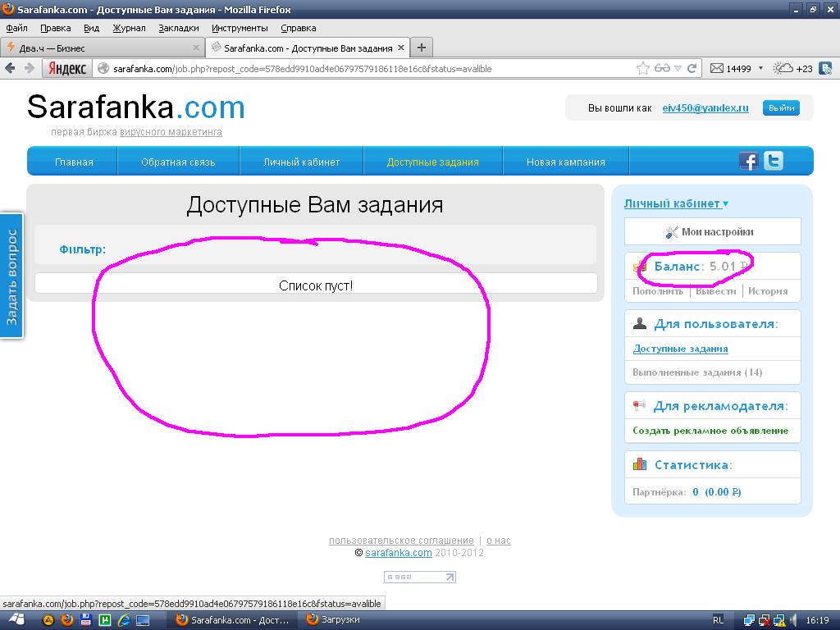Open пользовательское соглашение footer link
This screenshot has width=840, height=630.
(x=401, y=541)
